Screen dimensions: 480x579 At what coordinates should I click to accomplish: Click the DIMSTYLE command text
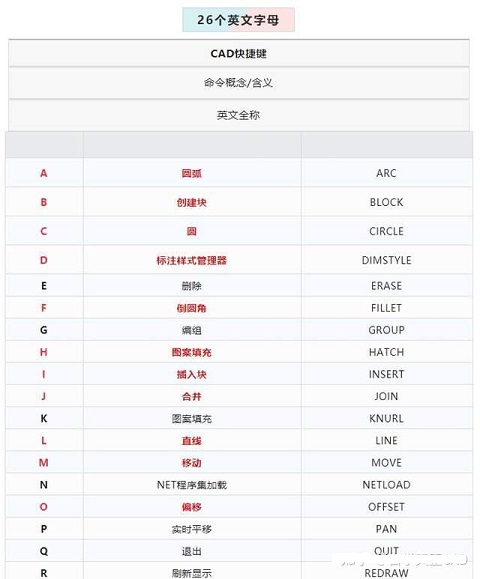pyautogui.click(x=386, y=260)
